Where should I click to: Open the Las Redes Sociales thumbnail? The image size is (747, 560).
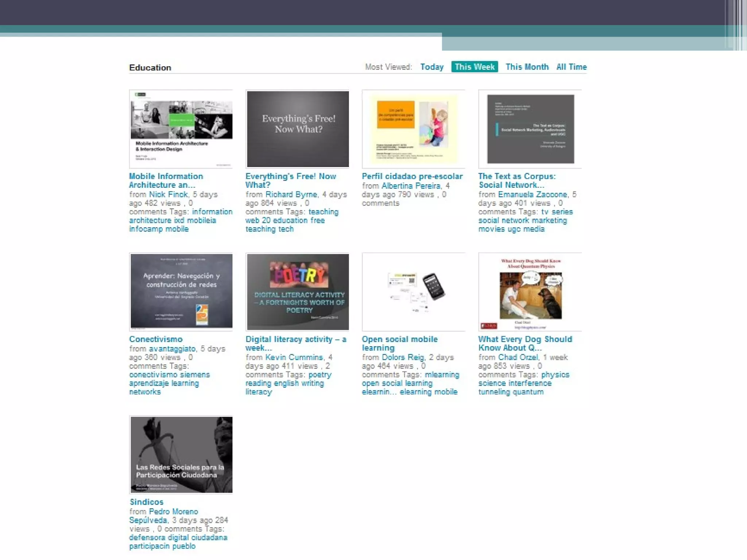click(x=181, y=454)
